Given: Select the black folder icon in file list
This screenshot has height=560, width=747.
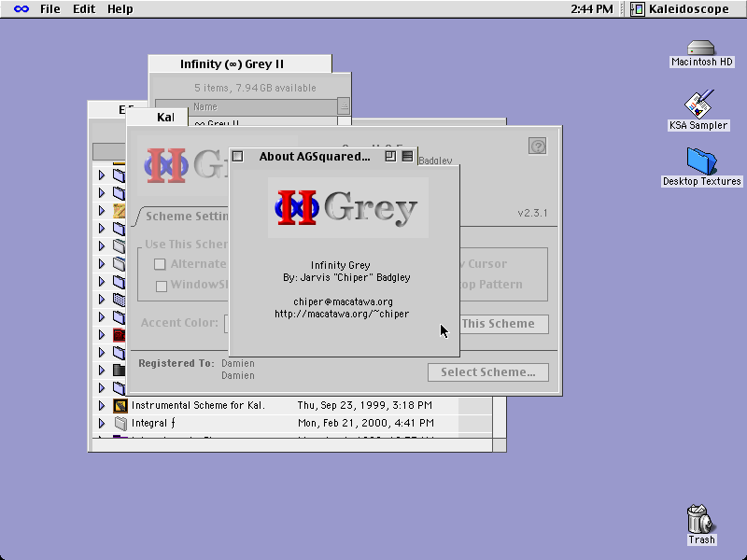Looking at the screenshot, I should 120,370.
